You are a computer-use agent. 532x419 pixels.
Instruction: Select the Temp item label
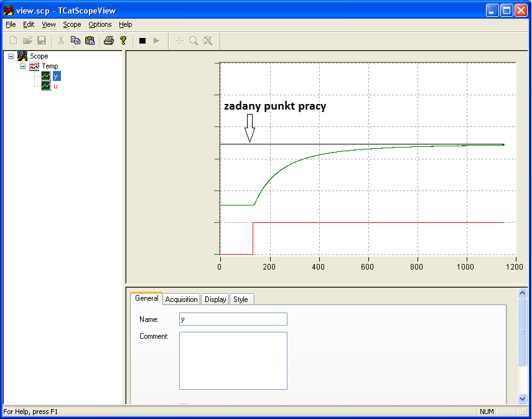point(50,66)
